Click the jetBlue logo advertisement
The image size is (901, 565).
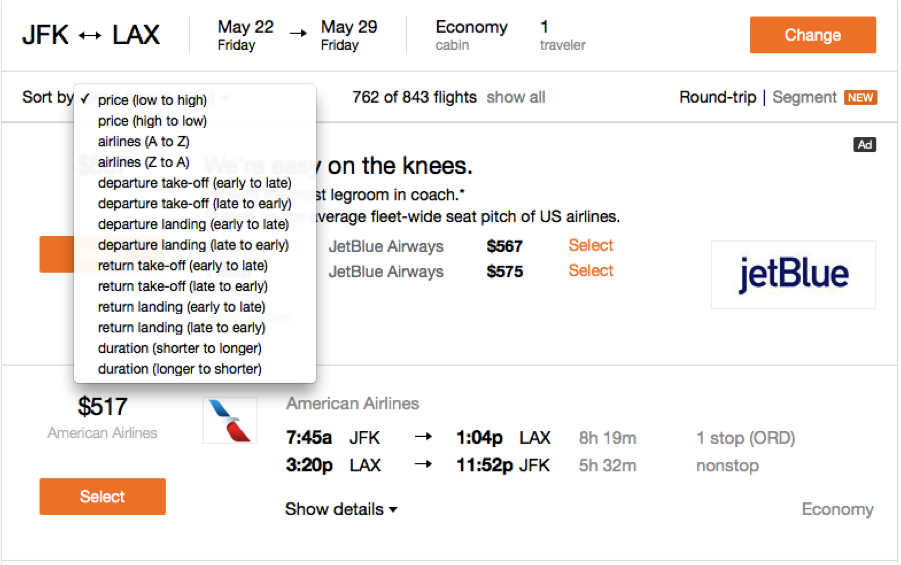(793, 274)
